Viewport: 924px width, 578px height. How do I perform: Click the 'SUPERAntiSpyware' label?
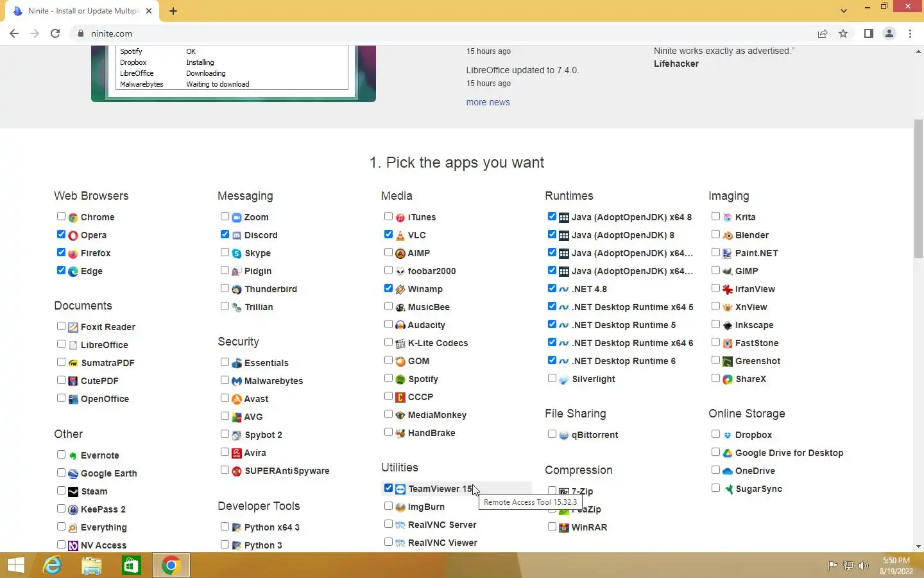click(x=287, y=471)
